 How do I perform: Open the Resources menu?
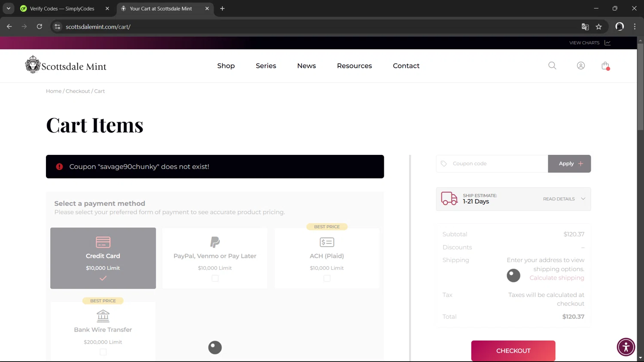coord(354,66)
